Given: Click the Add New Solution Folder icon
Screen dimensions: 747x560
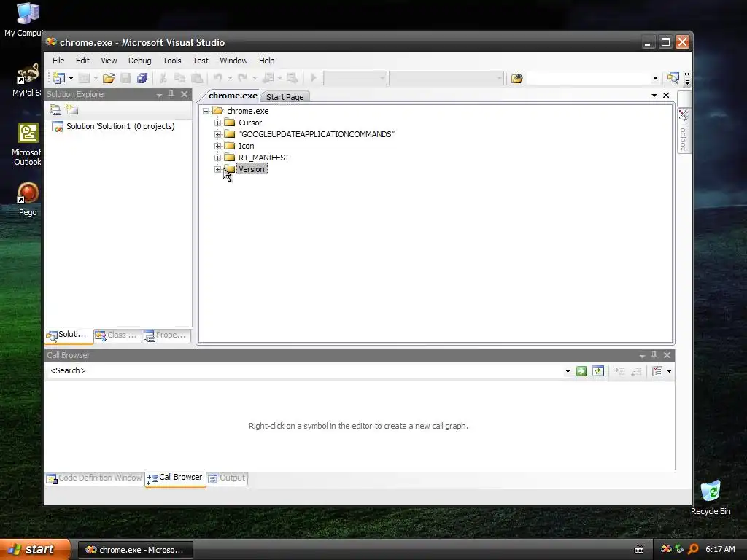Looking at the screenshot, I should [x=72, y=110].
